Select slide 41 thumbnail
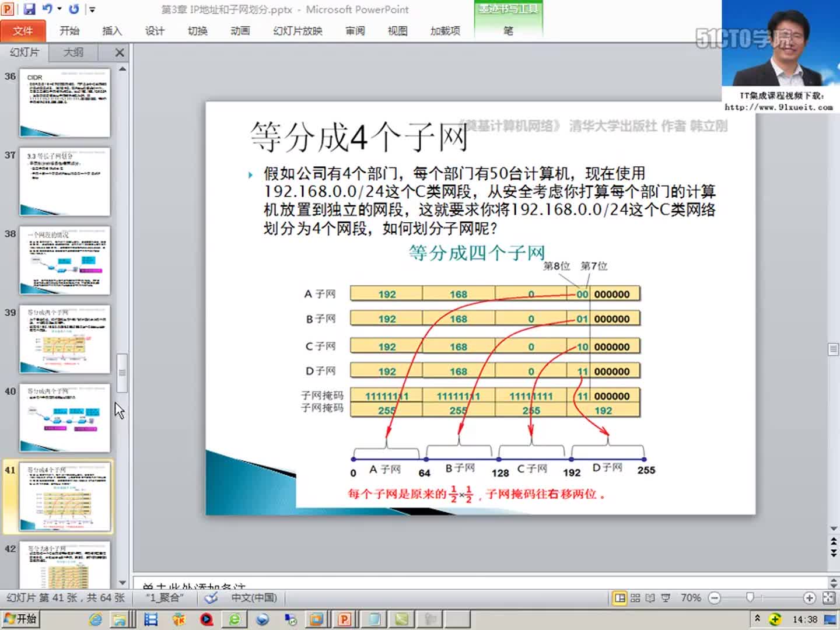The height and width of the screenshot is (630, 840). [x=65, y=496]
